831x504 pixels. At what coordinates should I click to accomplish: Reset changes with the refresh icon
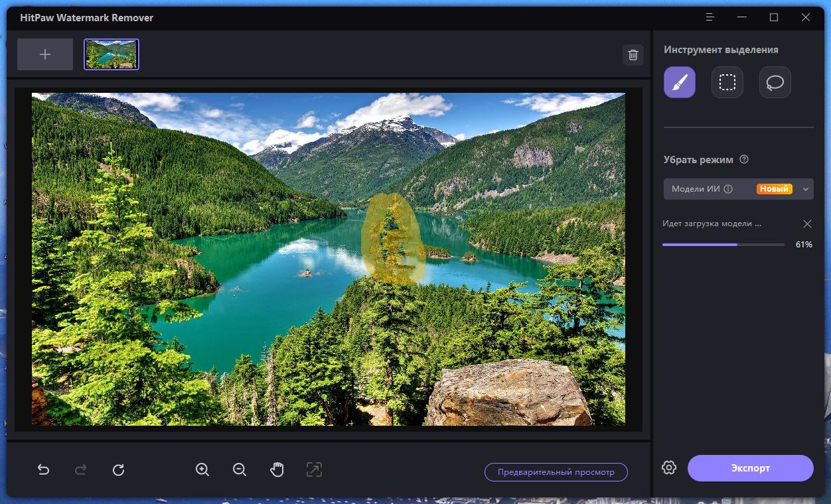click(x=119, y=470)
